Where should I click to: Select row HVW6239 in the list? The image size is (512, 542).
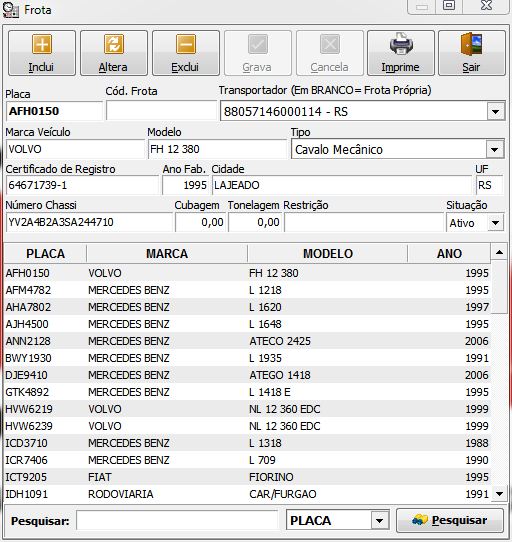[247, 426]
